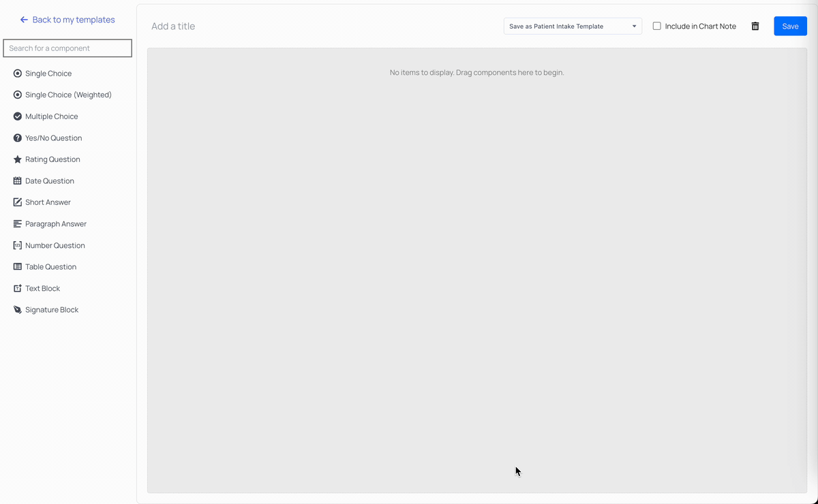818x504 pixels.
Task: Select the Table Question label
Action: [x=51, y=266]
